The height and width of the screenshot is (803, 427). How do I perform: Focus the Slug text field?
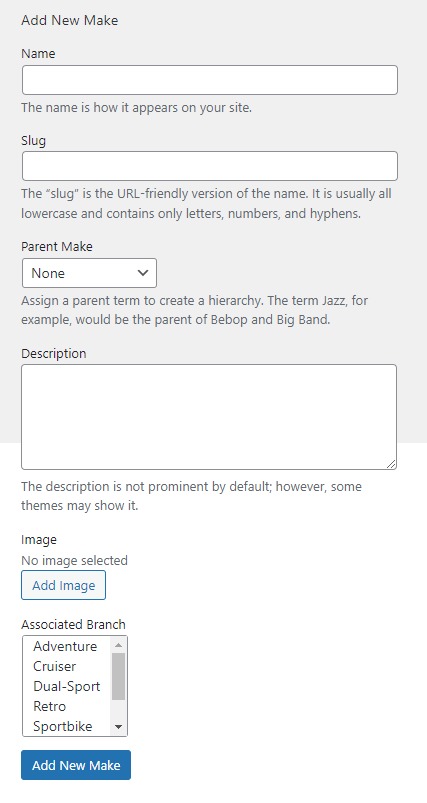click(210, 166)
